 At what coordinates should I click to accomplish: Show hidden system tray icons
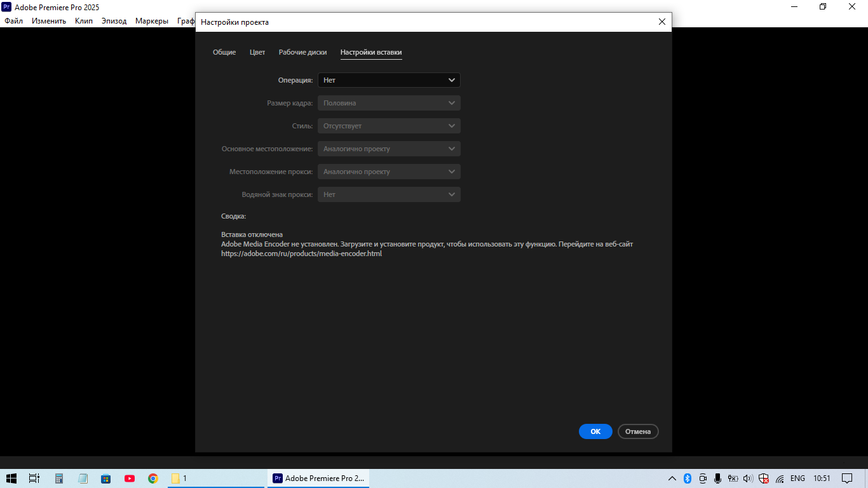pyautogui.click(x=672, y=478)
